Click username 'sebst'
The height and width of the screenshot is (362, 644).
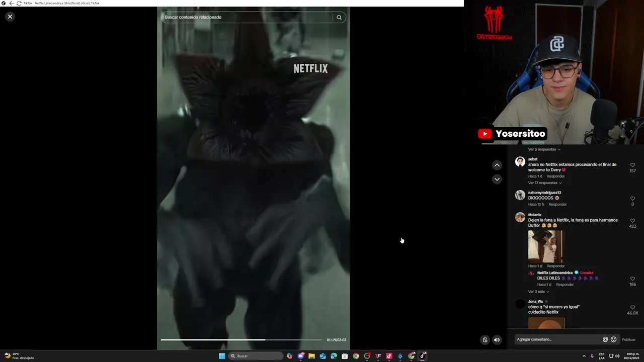[533, 159]
